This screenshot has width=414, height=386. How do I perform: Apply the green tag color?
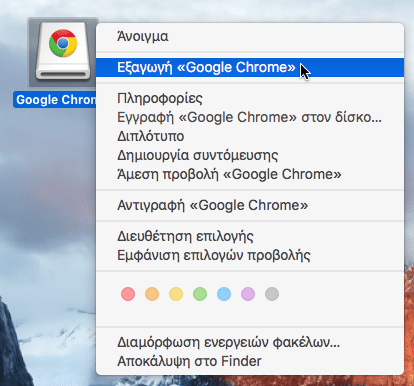(x=200, y=294)
